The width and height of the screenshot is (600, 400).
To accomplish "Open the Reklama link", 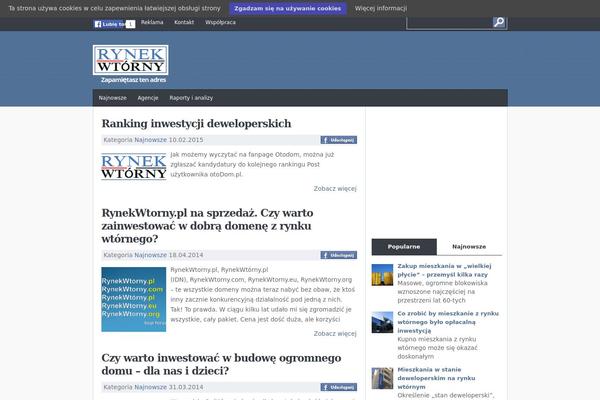I will point(152,22).
